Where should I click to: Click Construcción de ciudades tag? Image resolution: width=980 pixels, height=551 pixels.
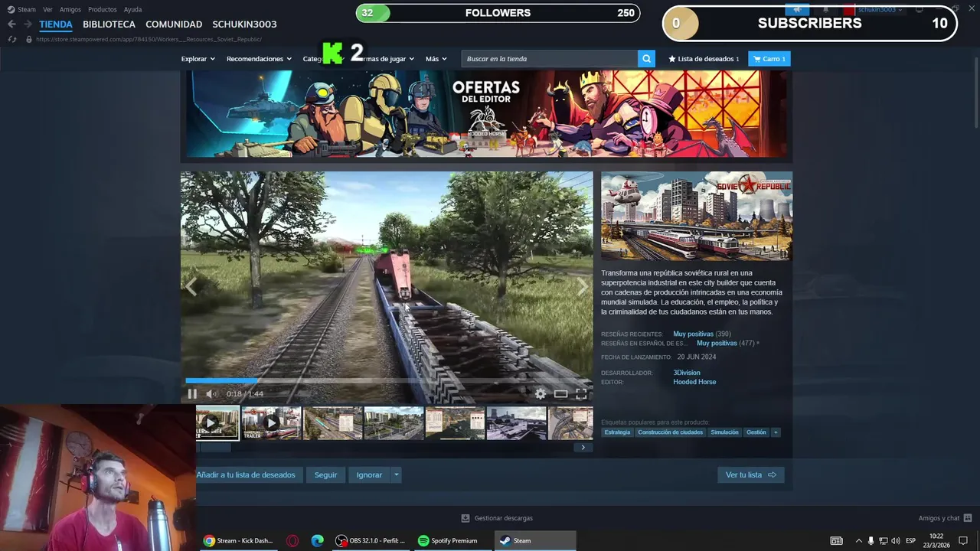670,432
